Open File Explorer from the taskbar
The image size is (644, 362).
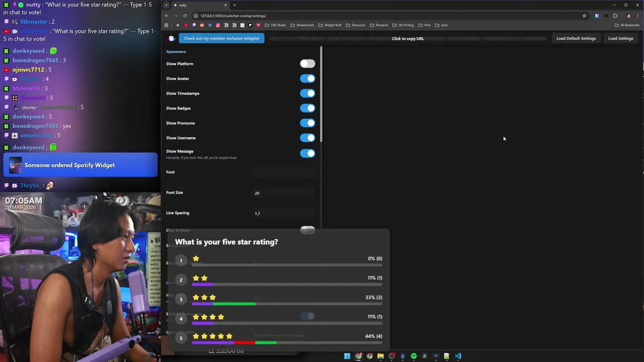(x=380, y=356)
